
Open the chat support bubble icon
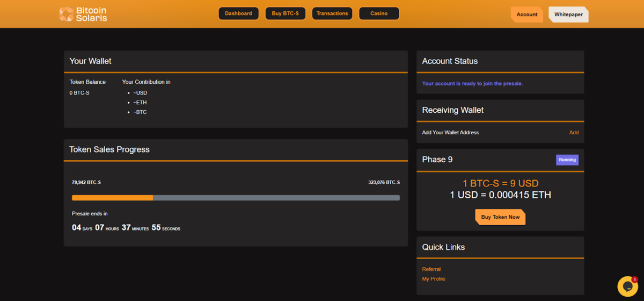pos(627,286)
